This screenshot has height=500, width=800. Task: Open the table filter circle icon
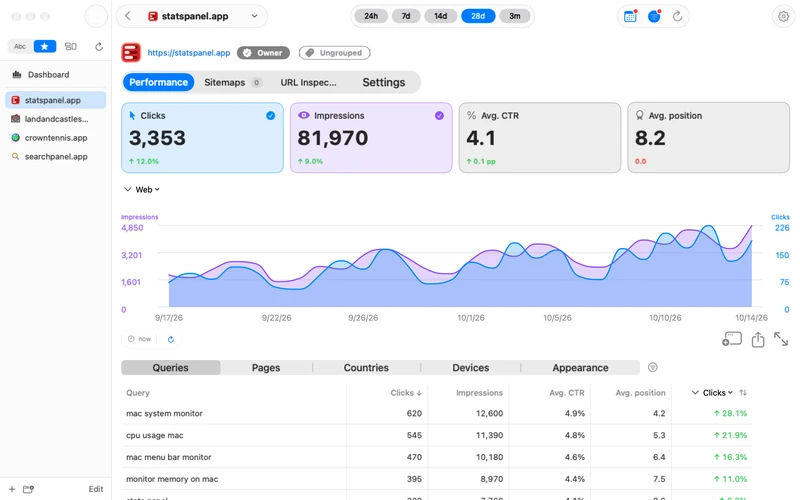(653, 367)
